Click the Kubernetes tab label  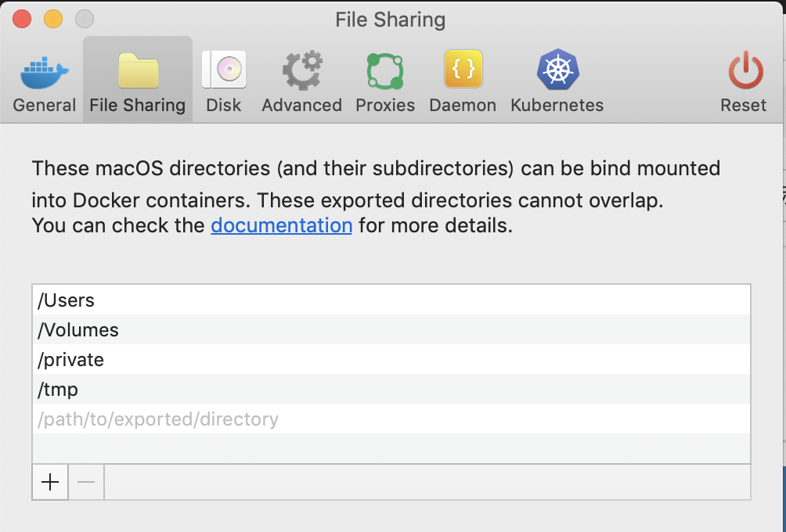(x=557, y=106)
